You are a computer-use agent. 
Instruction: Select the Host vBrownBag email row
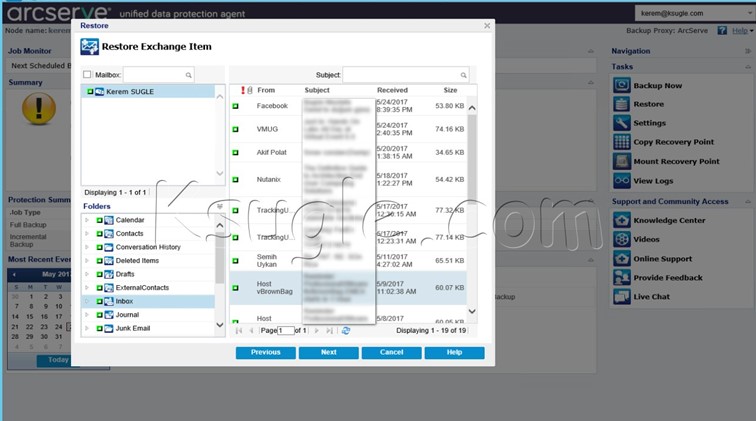pos(348,288)
